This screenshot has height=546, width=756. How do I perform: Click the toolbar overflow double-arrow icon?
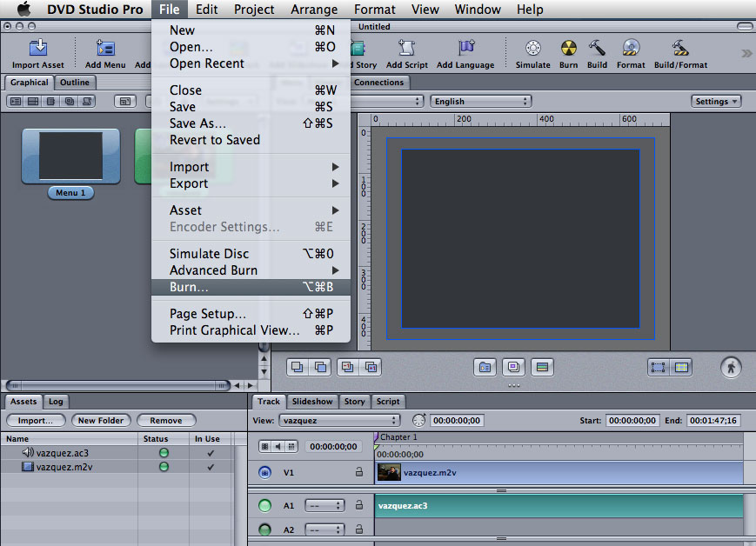(x=746, y=53)
